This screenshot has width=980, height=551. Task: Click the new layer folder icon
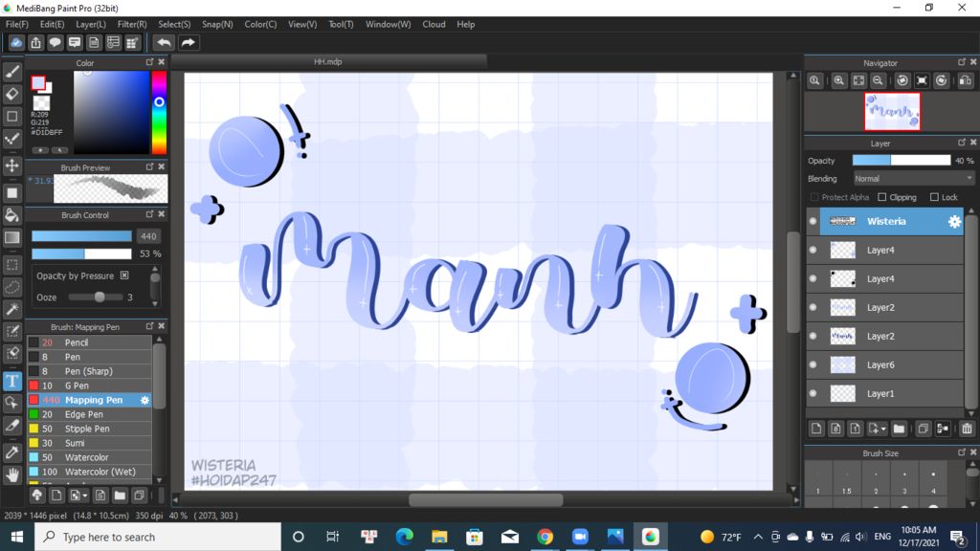coord(899,429)
